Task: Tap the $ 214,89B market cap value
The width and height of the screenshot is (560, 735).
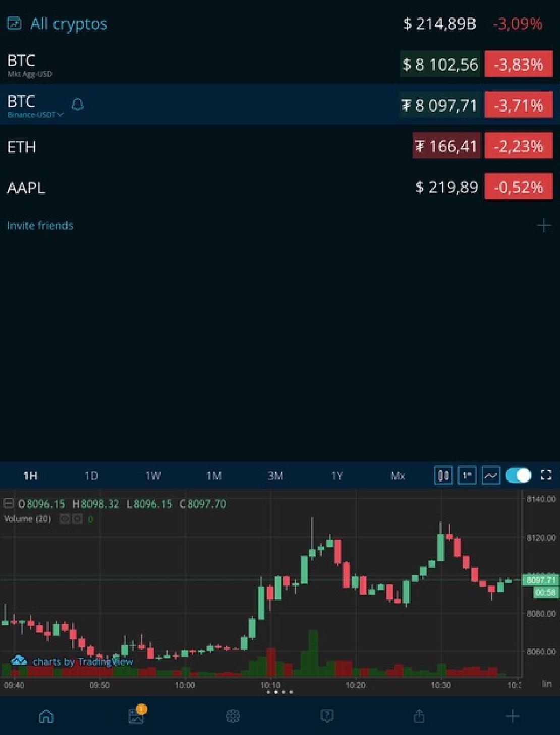Action: 439,24
